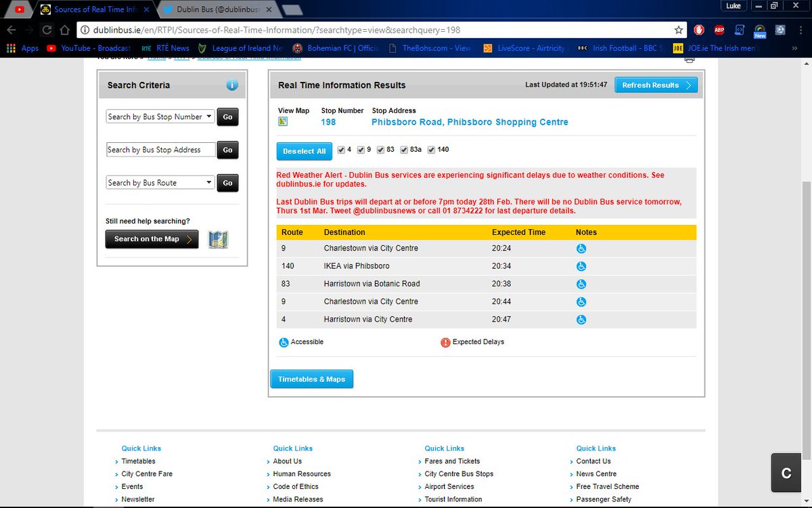Click the printer icon above results panel
This screenshot has width=812, height=508.
[x=690, y=60]
